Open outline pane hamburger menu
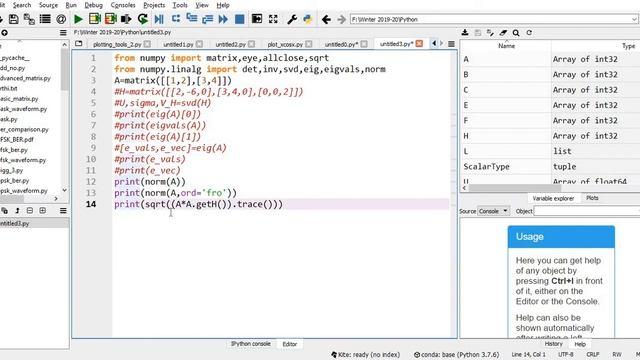This screenshot has width=640, height=360. click(63, 211)
